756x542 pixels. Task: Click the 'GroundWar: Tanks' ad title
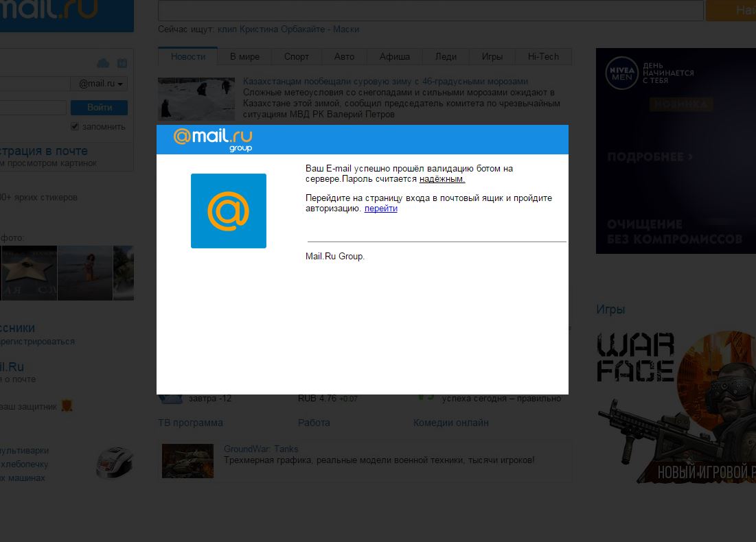(261, 449)
